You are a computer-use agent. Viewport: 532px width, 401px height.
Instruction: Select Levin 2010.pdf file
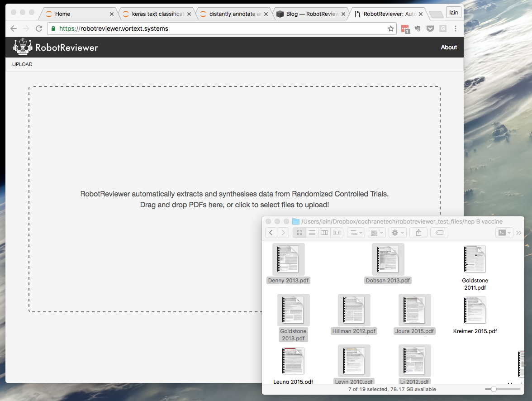(354, 365)
